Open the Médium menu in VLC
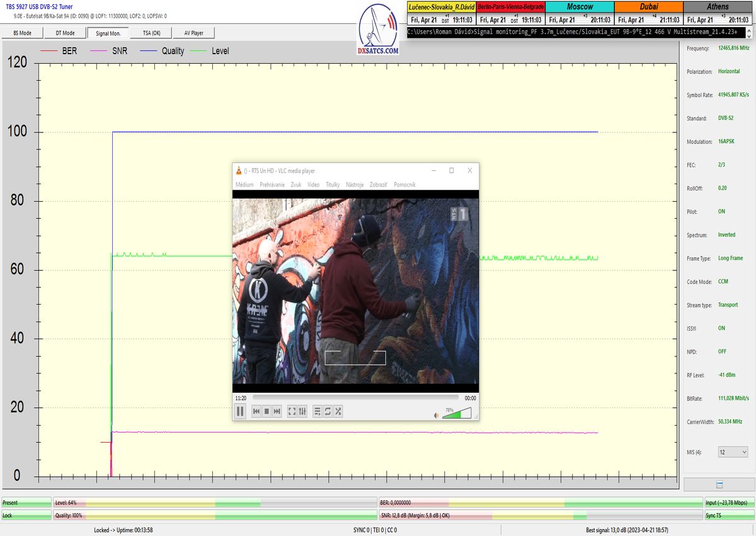The height and width of the screenshot is (536, 756). pyautogui.click(x=244, y=185)
